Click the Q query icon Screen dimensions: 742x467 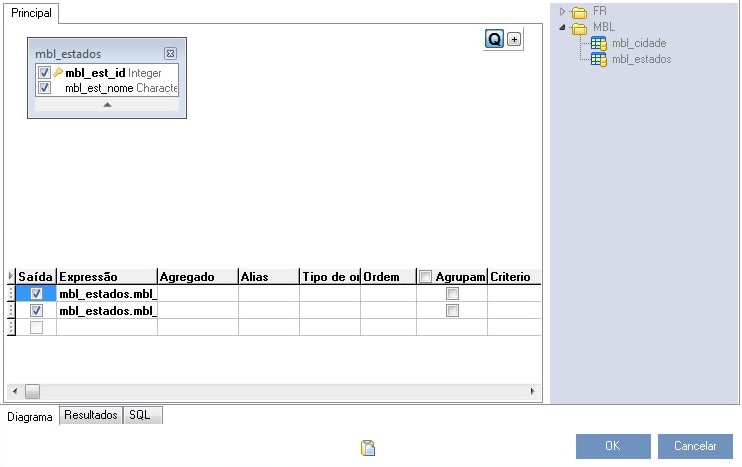click(494, 39)
